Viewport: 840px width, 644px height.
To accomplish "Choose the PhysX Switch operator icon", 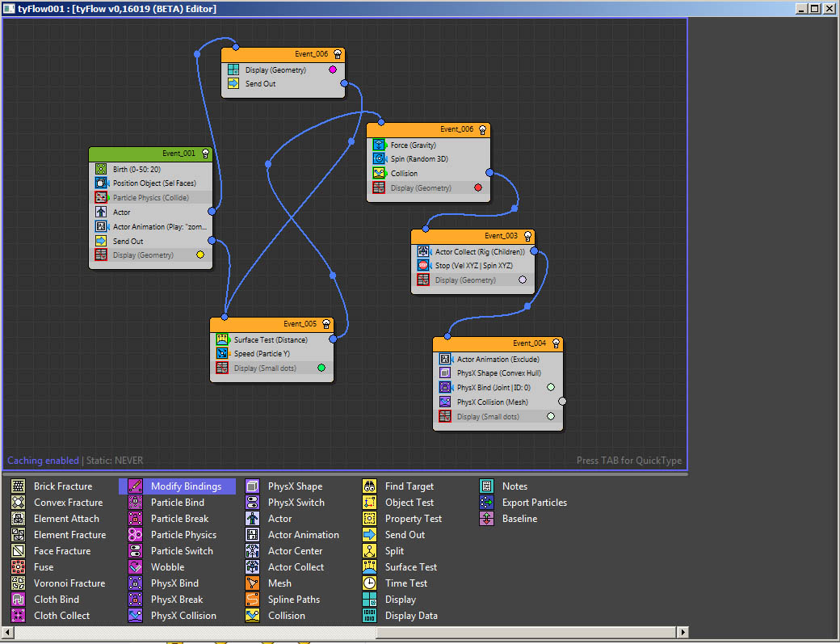I will coord(252,502).
